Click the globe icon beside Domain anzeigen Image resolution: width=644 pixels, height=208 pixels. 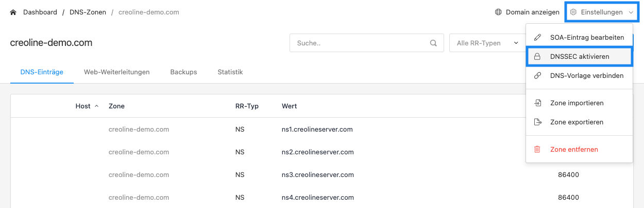(x=498, y=12)
